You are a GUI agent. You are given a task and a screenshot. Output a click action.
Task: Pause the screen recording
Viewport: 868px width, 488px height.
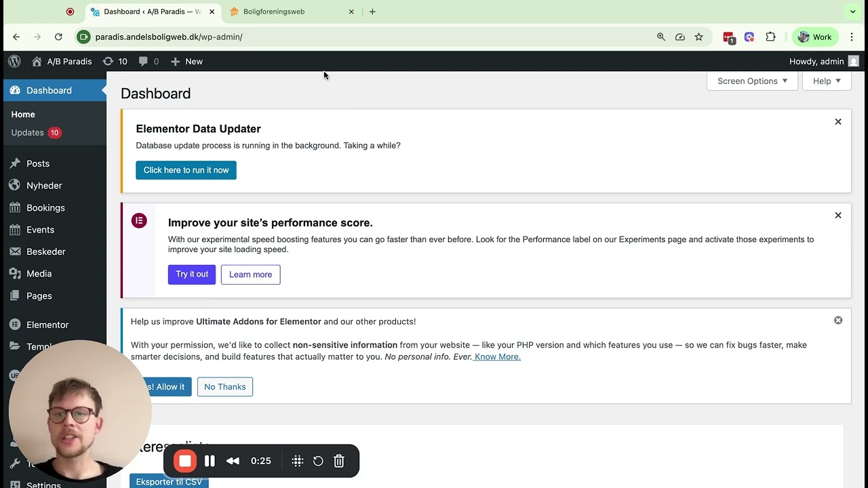[210, 461]
